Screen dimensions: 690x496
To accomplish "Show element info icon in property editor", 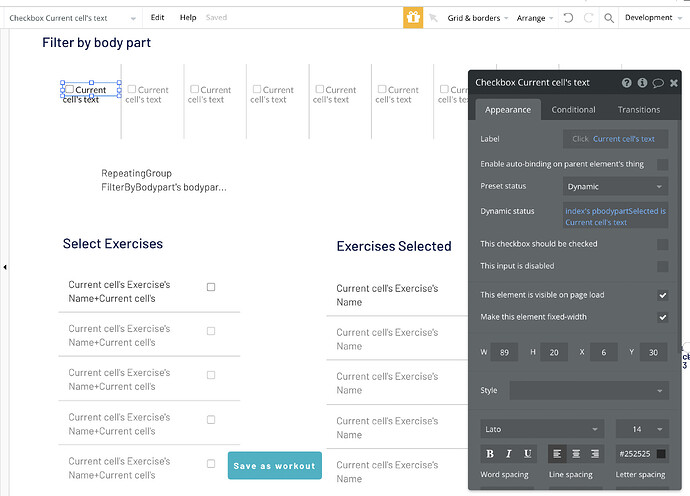I will pos(642,83).
